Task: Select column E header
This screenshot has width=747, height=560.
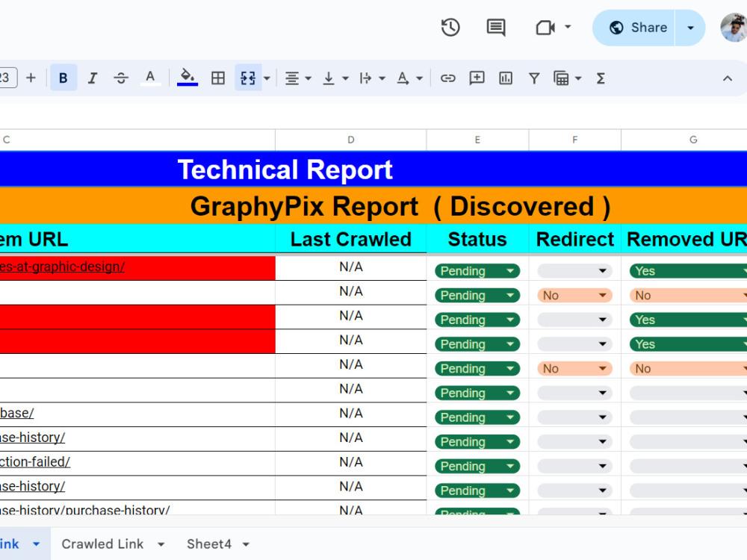Action: [477, 140]
